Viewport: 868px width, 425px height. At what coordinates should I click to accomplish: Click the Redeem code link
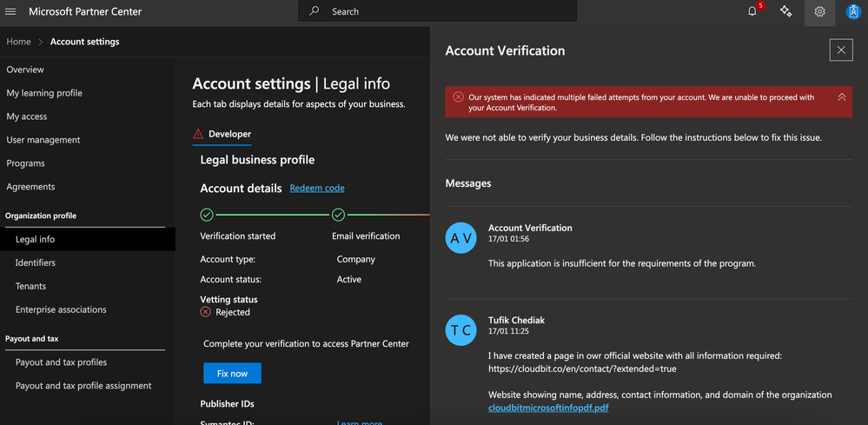pos(317,188)
